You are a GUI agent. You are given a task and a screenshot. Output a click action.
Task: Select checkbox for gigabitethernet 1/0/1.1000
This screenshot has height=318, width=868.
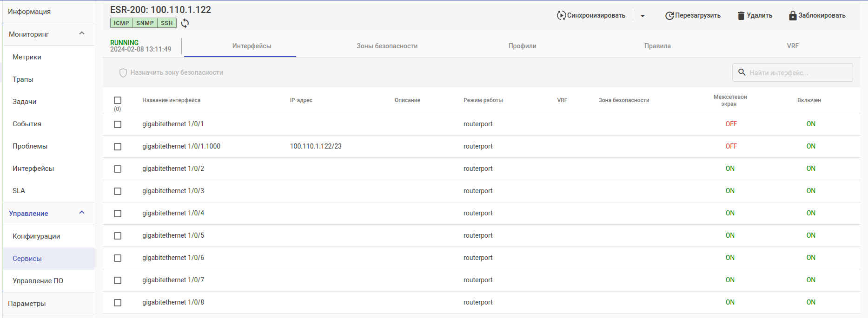[118, 147]
